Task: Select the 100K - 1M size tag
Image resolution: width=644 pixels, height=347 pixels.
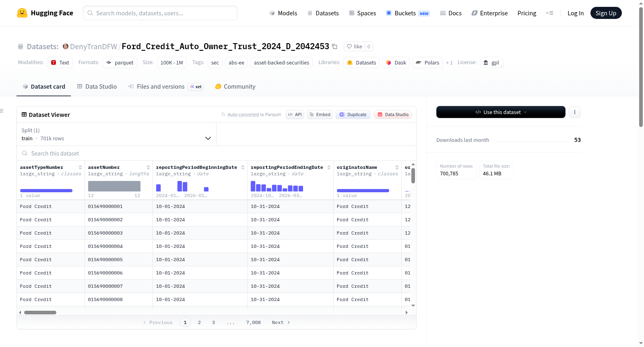Action: [171, 62]
